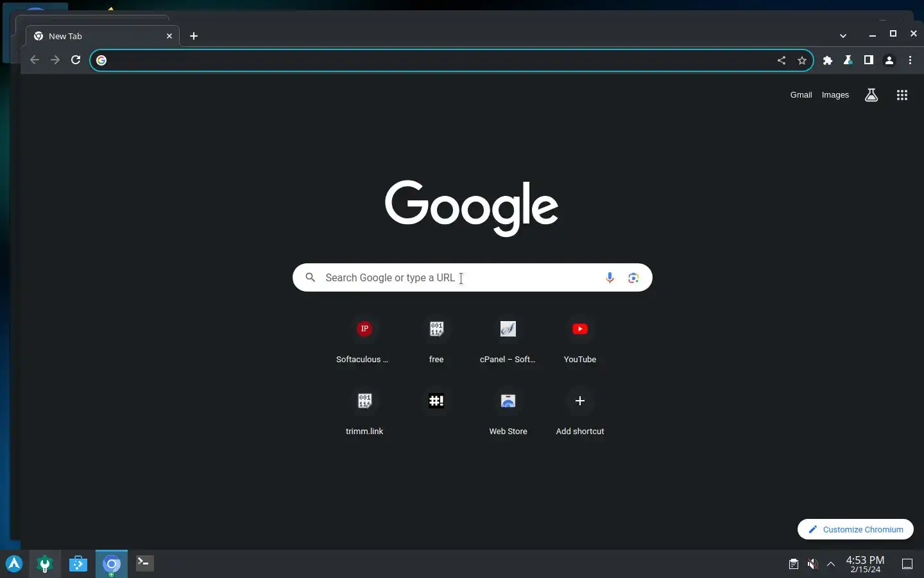Open the terminal from the taskbar

145,564
